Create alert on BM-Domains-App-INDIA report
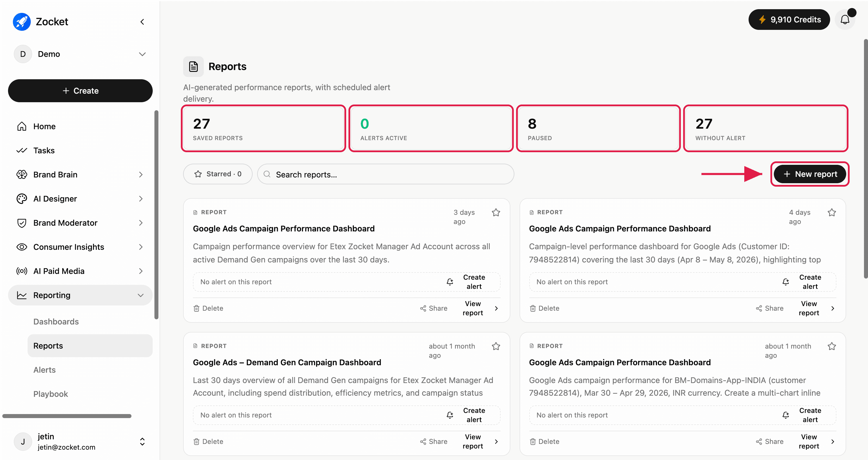Screen dimensions: 868x460 (x=802, y=415)
